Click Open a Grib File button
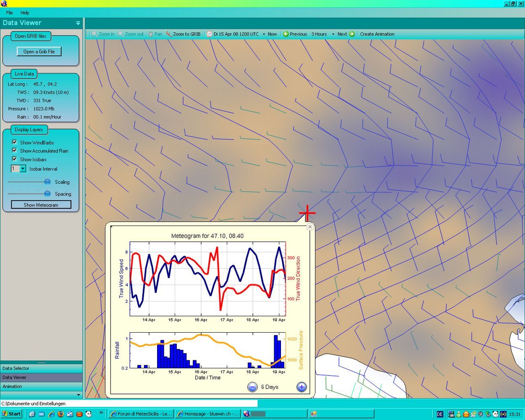Image resolution: width=525 pixels, height=420 pixels. click(39, 52)
